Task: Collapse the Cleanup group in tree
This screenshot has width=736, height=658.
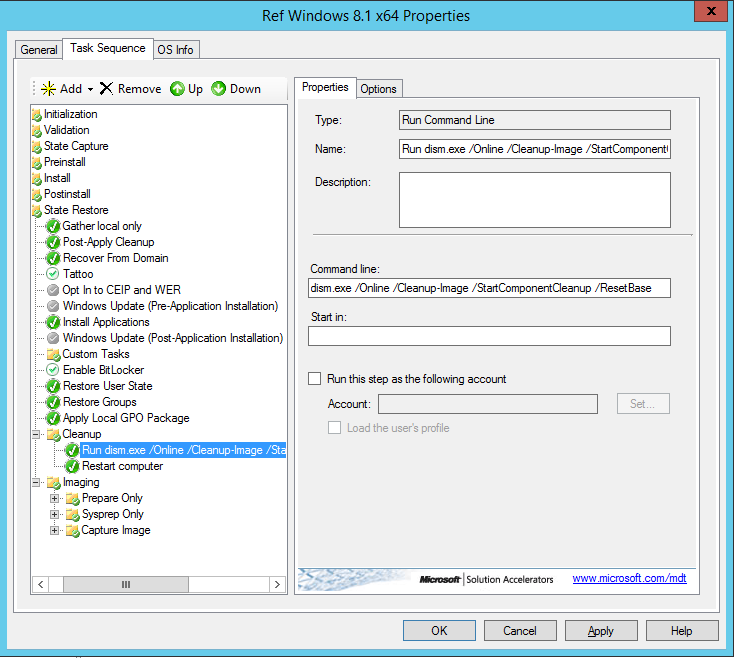Action: 37,435
